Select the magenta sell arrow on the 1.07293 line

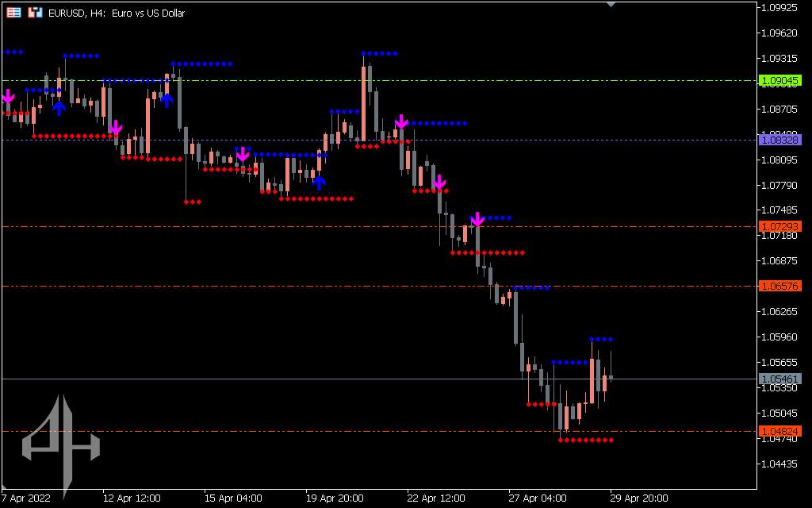click(477, 219)
